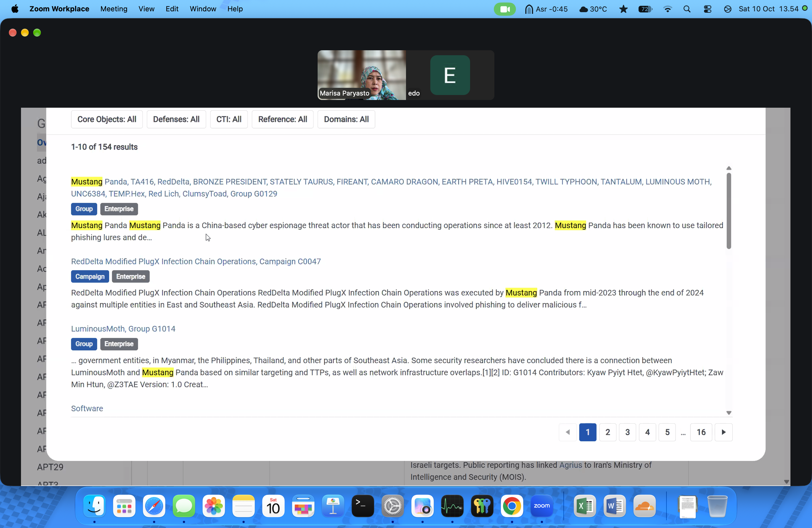
Task: Open Spotlight search magnifier in menu bar
Action: [x=687, y=9]
